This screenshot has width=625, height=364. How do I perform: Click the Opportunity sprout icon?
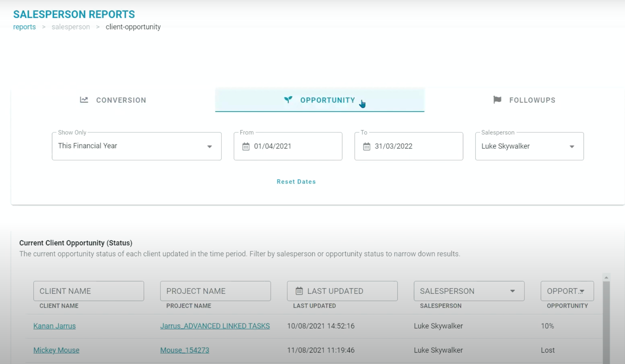coord(288,100)
